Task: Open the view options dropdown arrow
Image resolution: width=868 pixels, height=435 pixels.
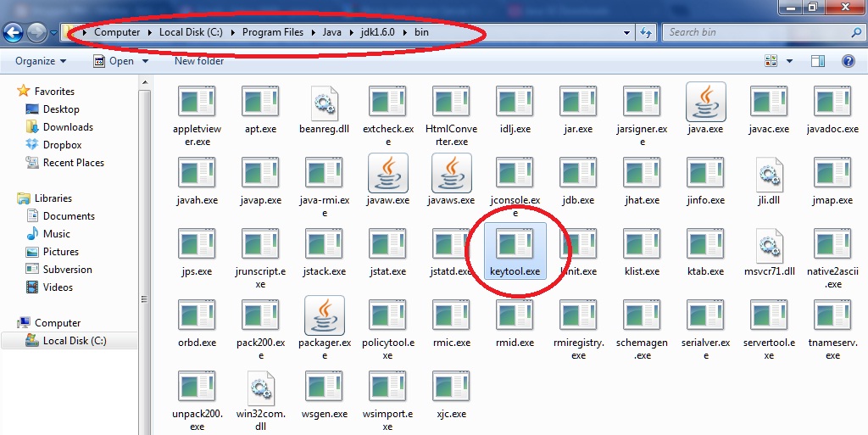Action: (x=789, y=61)
